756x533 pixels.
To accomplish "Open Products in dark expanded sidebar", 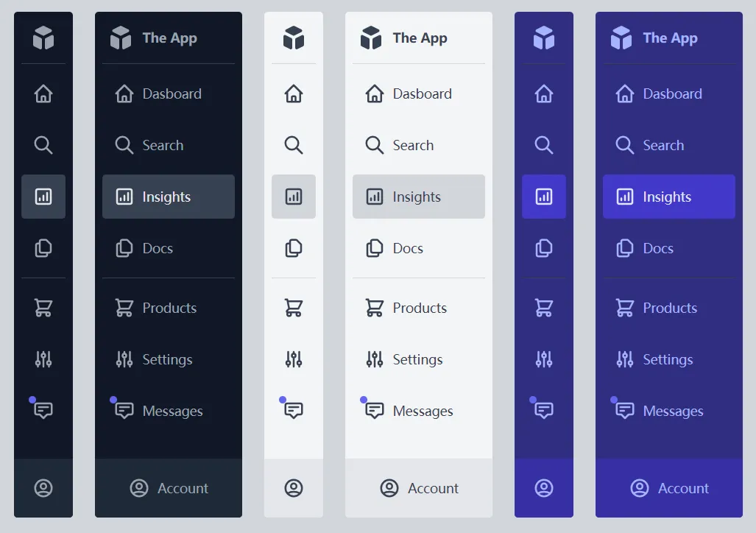I will click(x=169, y=308).
